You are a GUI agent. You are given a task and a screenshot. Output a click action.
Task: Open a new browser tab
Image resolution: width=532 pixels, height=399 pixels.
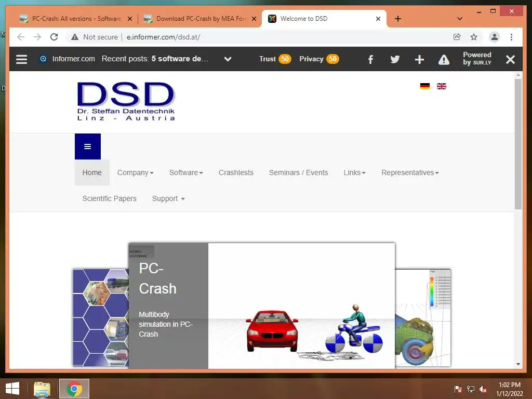click(x=398, y=19)
